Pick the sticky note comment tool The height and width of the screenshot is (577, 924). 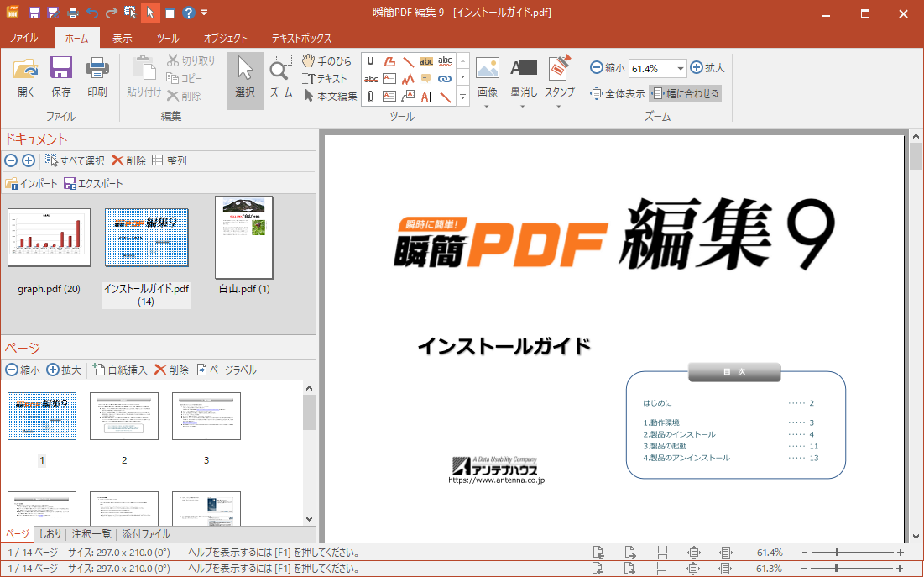426,78
